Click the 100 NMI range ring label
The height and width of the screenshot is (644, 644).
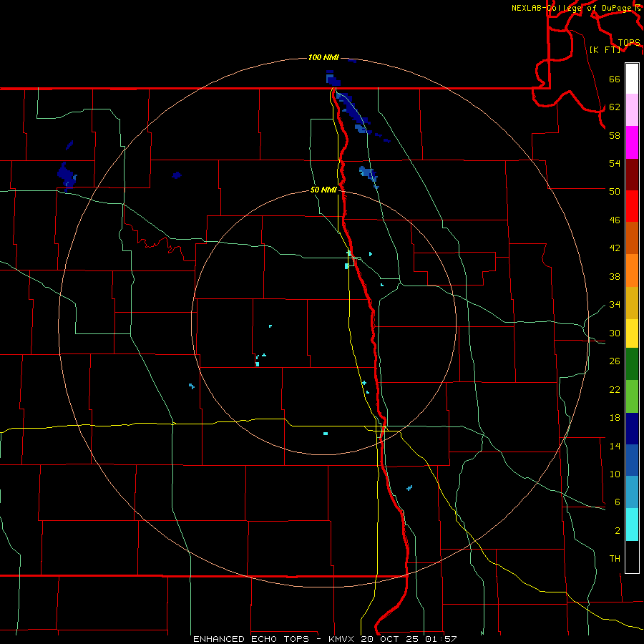coord(323,57)
